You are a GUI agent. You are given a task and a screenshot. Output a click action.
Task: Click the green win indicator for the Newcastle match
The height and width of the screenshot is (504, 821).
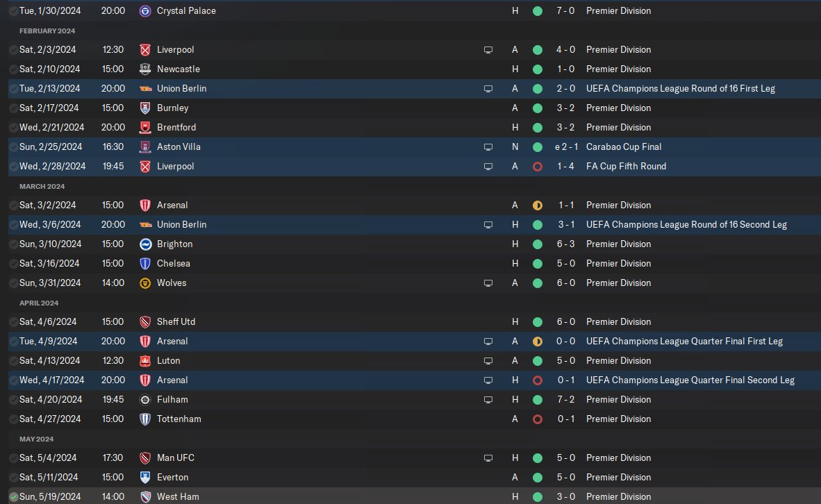click(x=537, y=69)
